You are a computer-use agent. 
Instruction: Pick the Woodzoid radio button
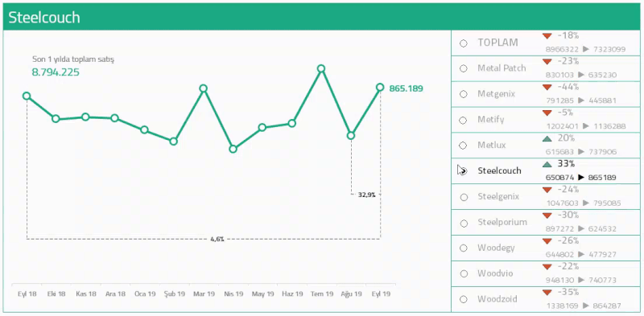pos(464,300)
